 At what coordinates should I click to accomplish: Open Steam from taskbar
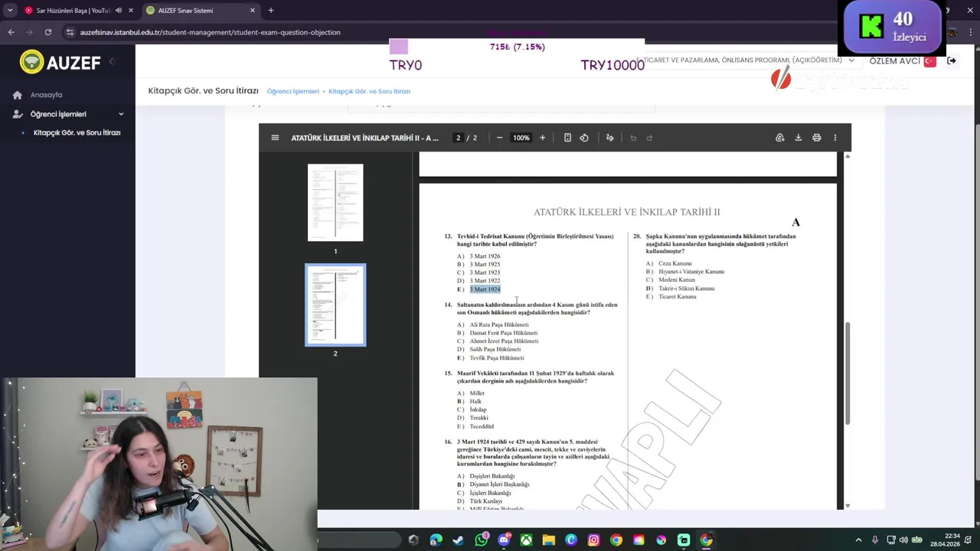[x=459, y=540]
